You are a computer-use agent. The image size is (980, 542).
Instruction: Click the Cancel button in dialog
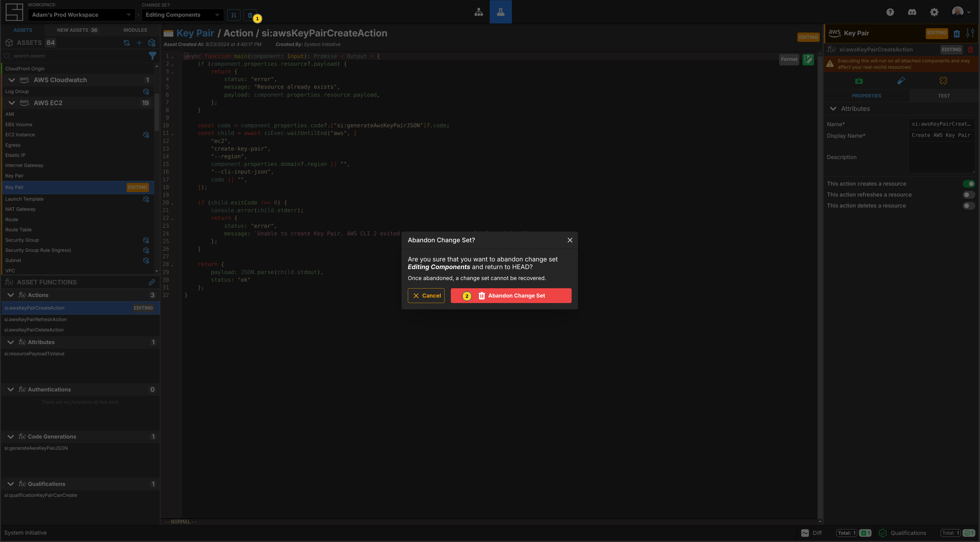(x=426, y=295)
